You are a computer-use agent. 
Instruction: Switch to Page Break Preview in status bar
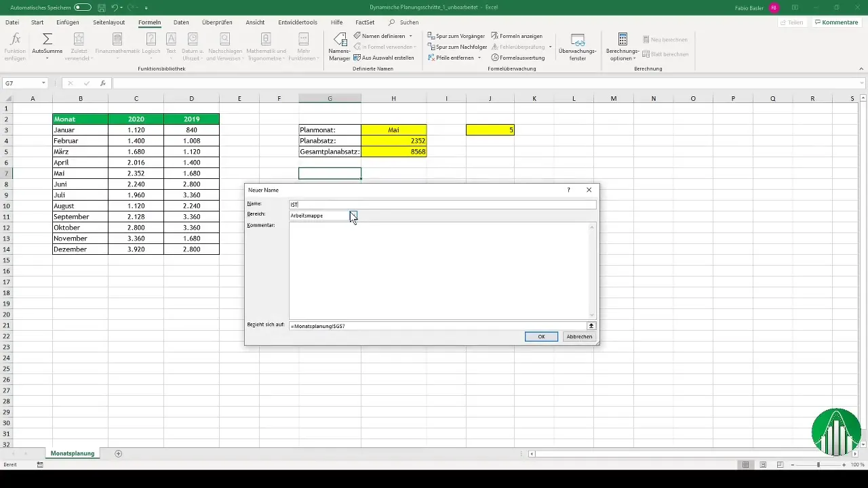click(780, 465)
